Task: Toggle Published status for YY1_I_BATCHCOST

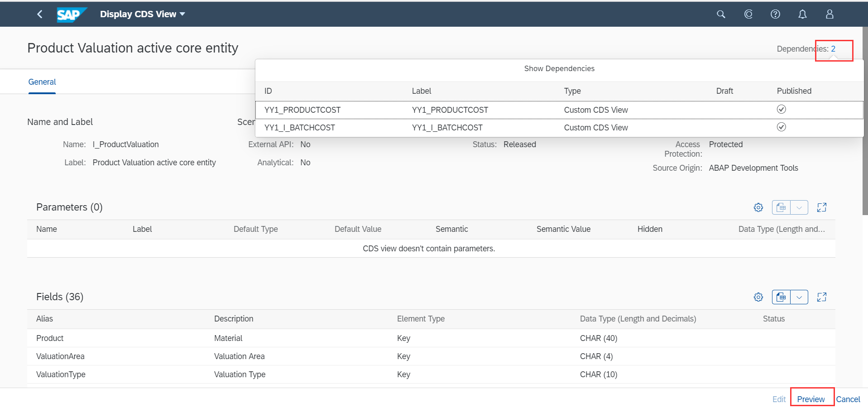Action: [x=781, y=127]
